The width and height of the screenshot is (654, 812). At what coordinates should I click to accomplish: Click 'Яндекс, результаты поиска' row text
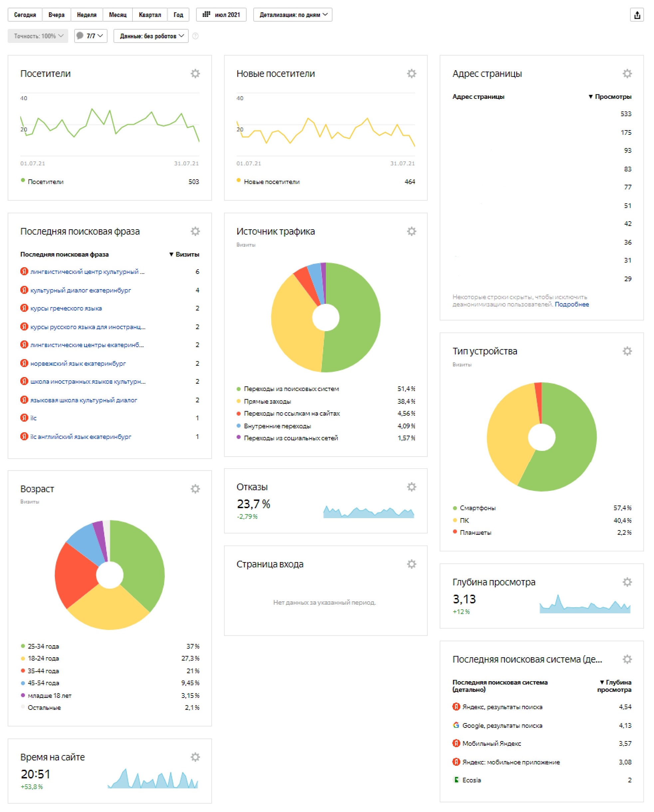pos(502,707)
